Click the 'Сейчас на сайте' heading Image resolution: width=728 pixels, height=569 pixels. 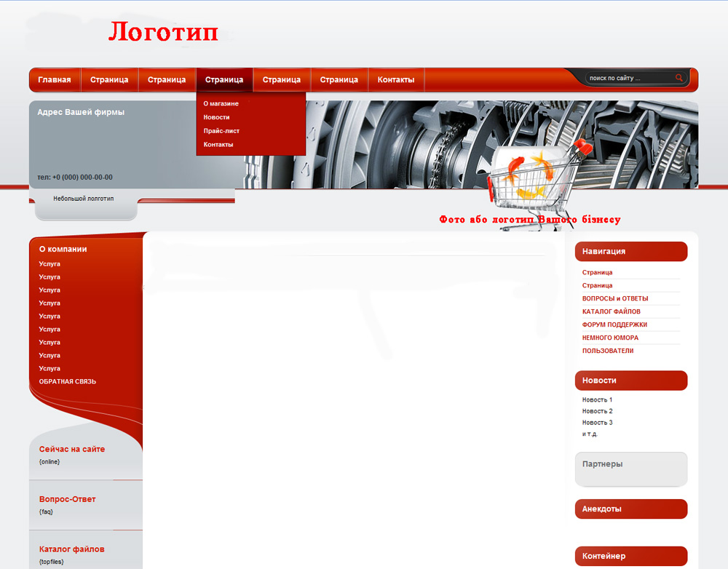[x=72, y=449]
